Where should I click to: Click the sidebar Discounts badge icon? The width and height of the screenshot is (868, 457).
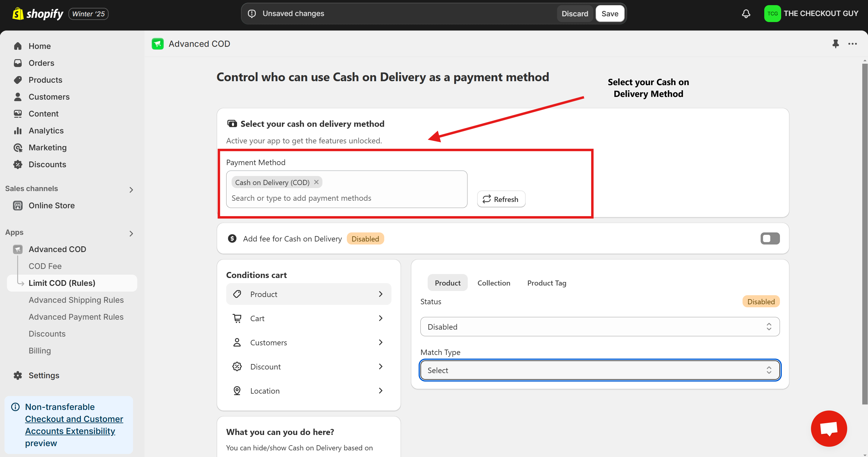point(18,164)
